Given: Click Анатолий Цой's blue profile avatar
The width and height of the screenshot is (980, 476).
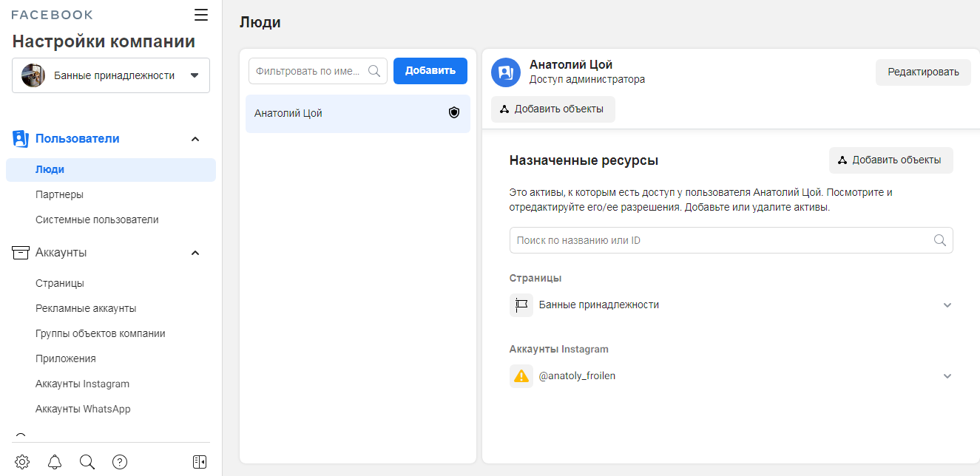Looking at the screenshot, I should tap(506, 72).
